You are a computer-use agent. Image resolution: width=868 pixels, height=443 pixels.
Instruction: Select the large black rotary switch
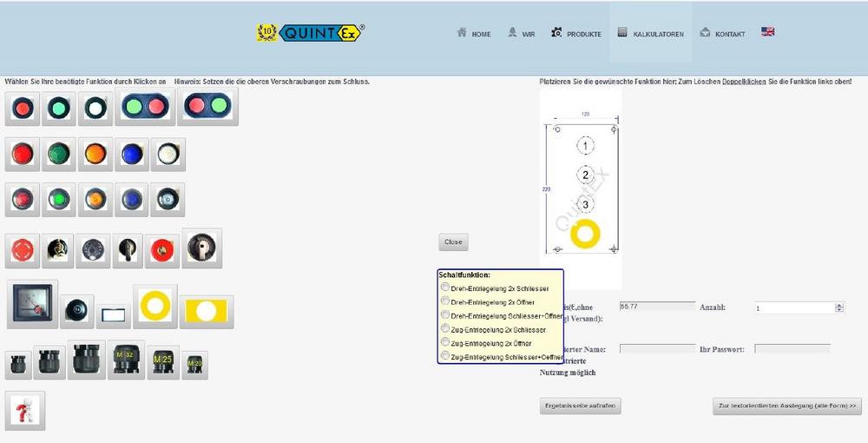[202, 248]
